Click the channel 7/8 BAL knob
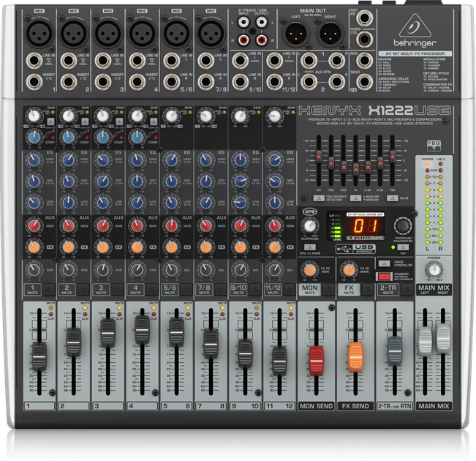 click(205, 269)
